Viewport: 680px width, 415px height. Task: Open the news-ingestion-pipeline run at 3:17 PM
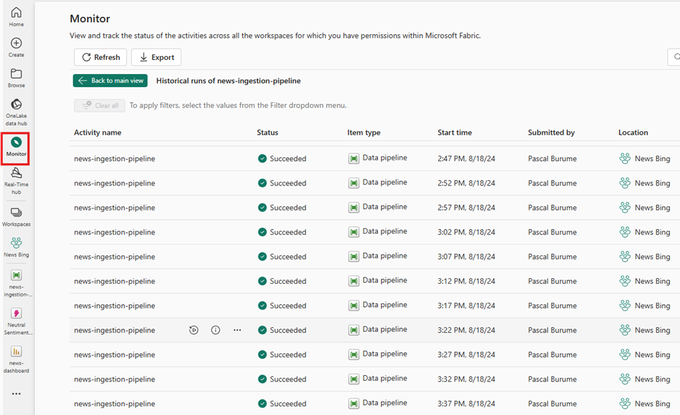pyautogui.click(x=114, y=306)
